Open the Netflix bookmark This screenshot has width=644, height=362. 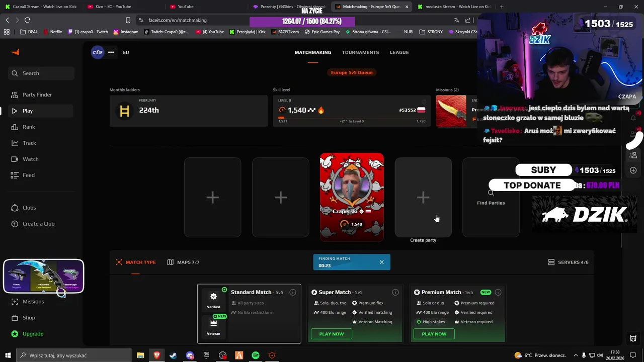tap(53, 32)
